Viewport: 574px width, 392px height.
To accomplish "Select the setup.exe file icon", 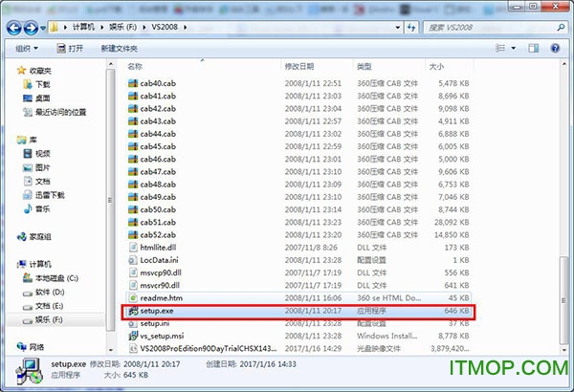I will 134,311.
